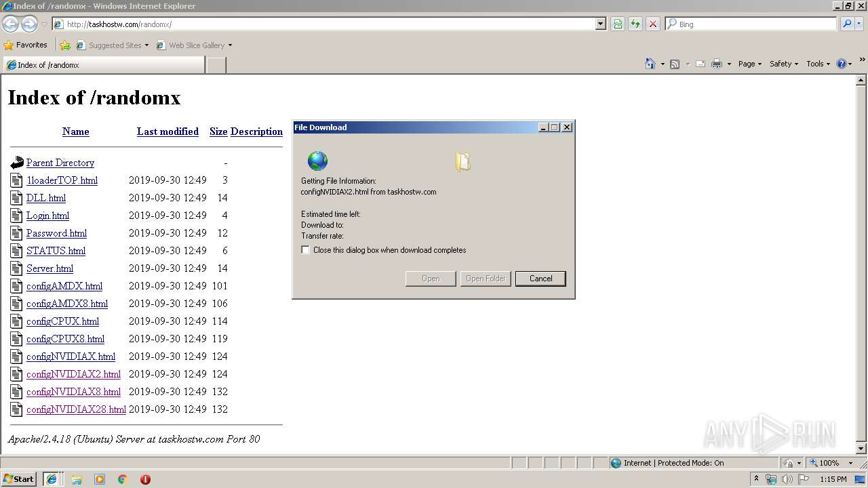This screenshot has width=868, height=488.
Task: Open Windows Explorer from the taskbar
Action: coord(77,479)
